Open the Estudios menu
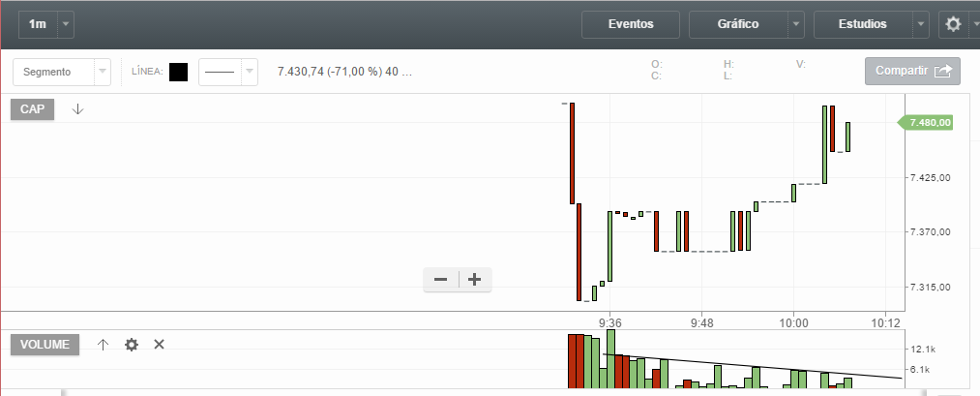 [863, 24]
